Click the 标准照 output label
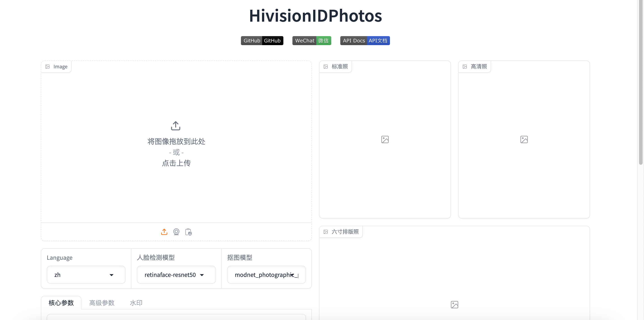The width and height of the screenshot is (644, 320). (340, 66)
